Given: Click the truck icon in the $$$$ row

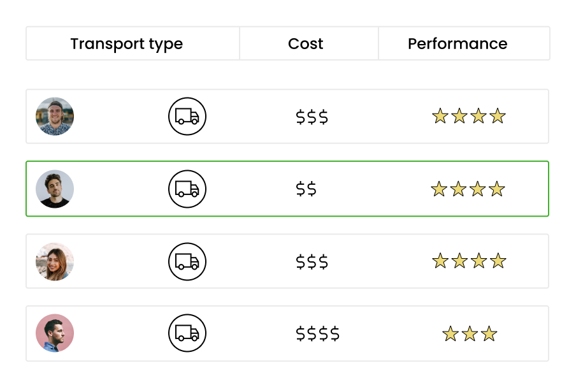Looking at the screenshot, I should pos(187,333).
